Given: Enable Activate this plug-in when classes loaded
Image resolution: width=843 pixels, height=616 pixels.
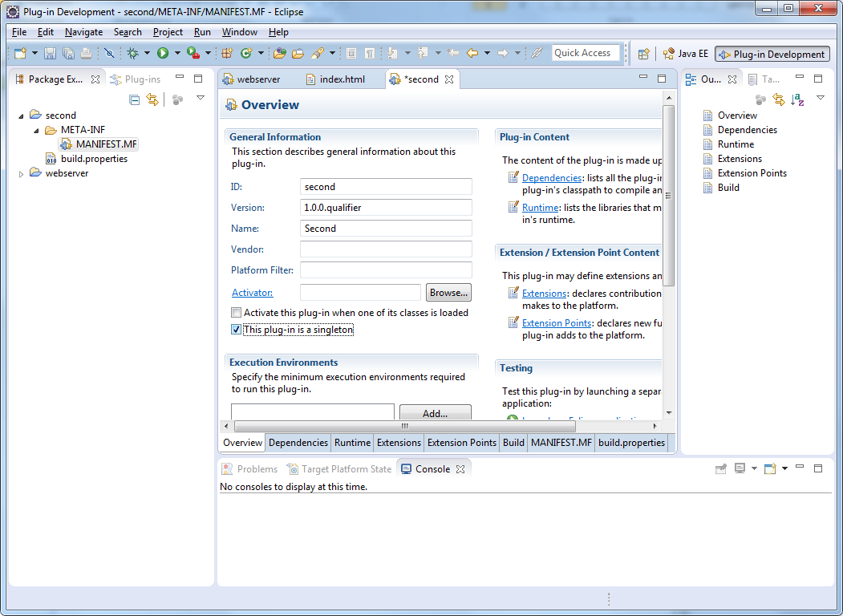Looking at the screenshot, I should [236, 312].
